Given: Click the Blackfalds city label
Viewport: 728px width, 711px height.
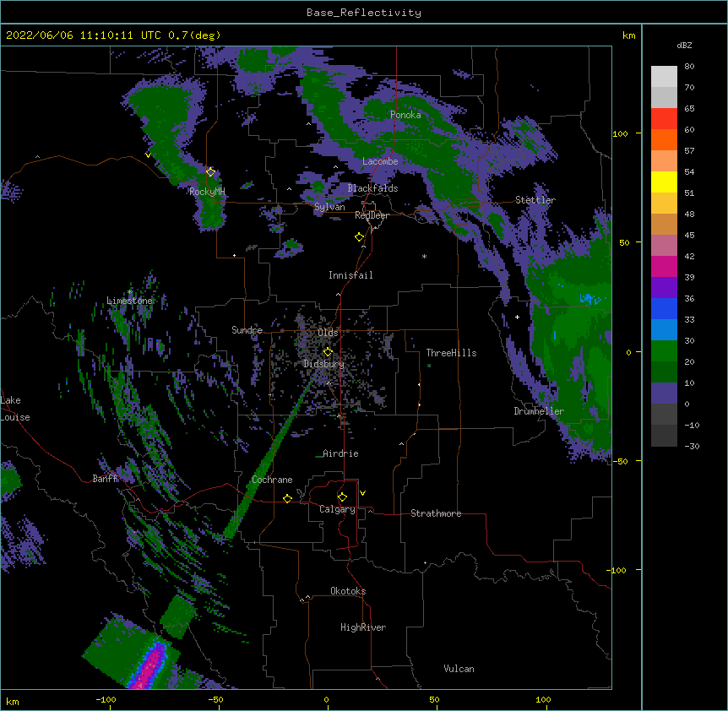Looking at the screenshot, I should pos(372,188).
